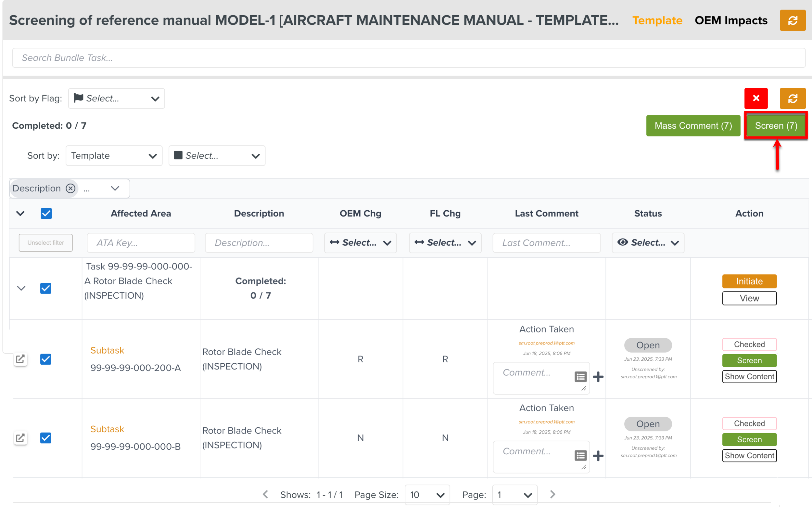Click the orange Initiate button
This screenshot has width=812, height=507.
coord(749,281)
